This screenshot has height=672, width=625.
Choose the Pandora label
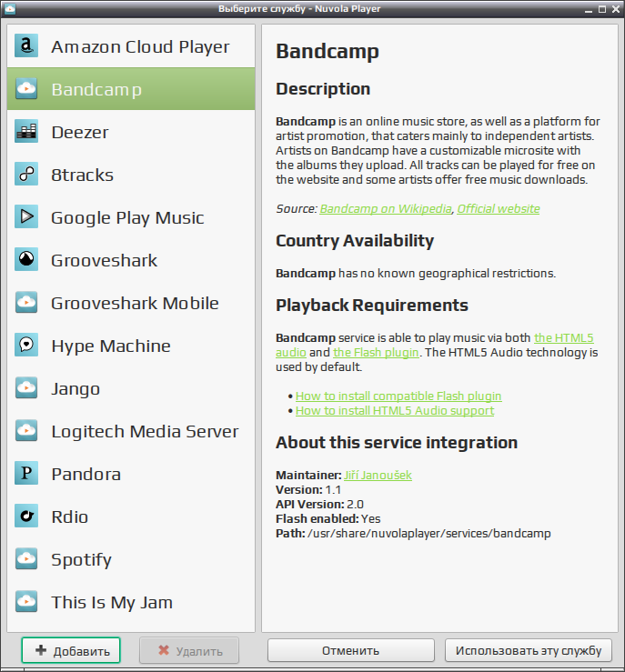[x=86, y=474]
